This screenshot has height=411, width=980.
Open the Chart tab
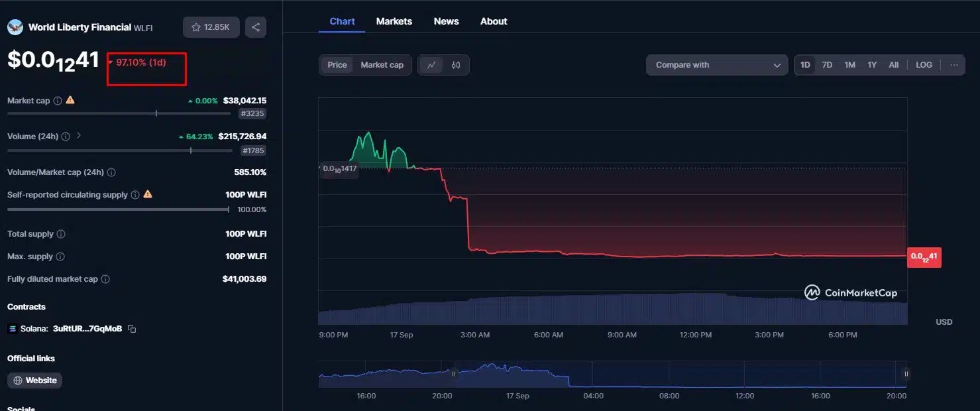point(342,21)
